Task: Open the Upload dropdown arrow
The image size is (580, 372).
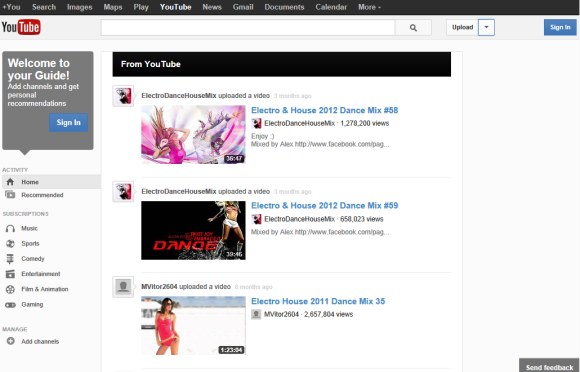Action: coord(486,27)
